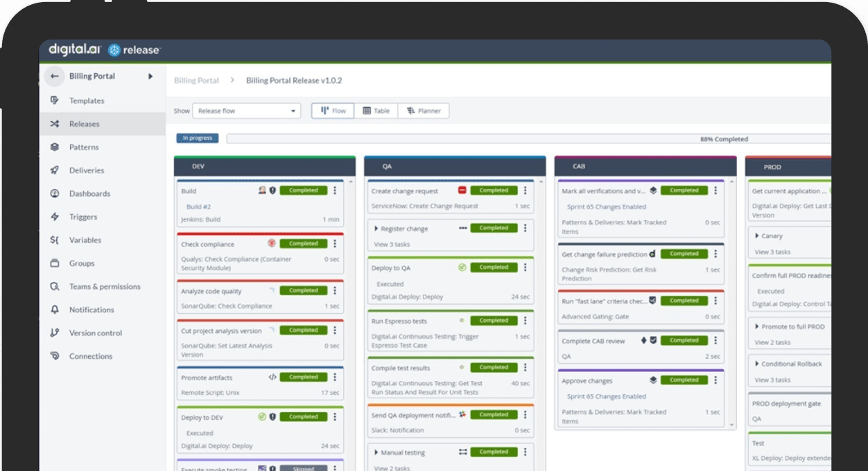Screen dimensions: 868x471
Task: Open Deliveries in the sidebar
Action: [x=87, y=170]
